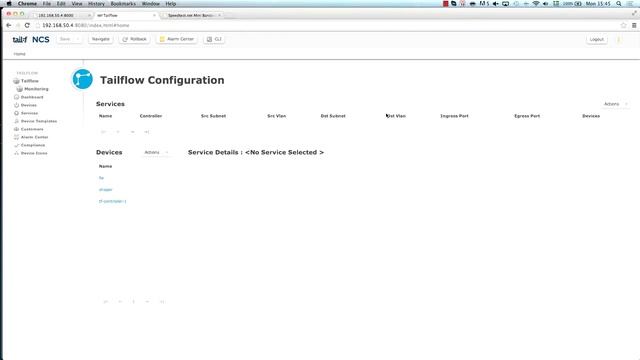Image resolution: width=640 pixels, height=360 pixels.
Task: Switch to the Speedtest.net tab
Action: [x=192, y=16]
